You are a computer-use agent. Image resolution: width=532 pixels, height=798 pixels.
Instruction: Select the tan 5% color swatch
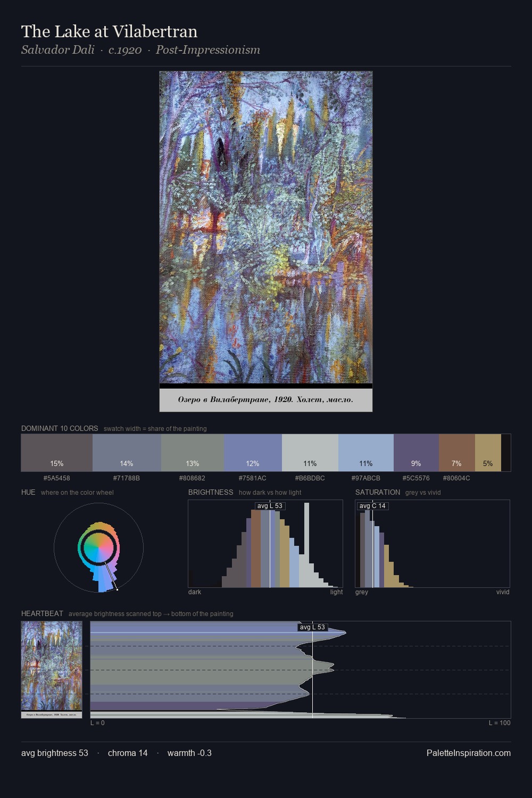tap(488, 453)
